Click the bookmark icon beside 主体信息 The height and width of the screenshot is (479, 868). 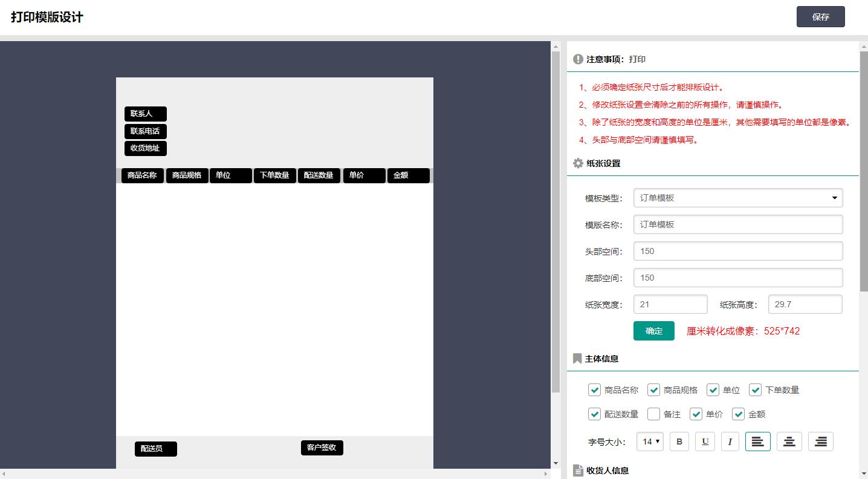coord(577,359)
